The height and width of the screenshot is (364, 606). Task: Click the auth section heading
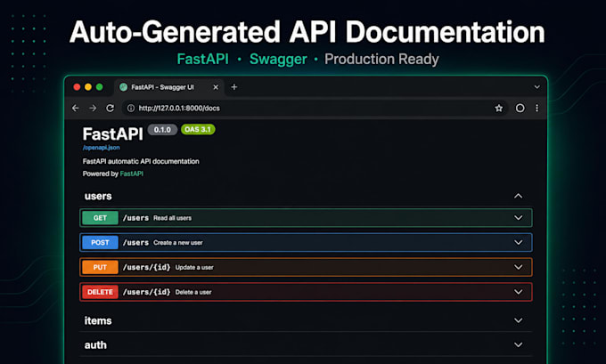(95, 345)
